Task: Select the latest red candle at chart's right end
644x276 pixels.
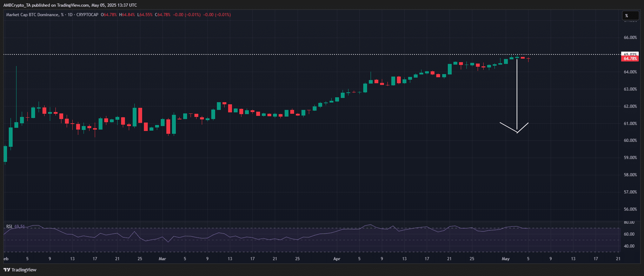Action: pos(528,59)
